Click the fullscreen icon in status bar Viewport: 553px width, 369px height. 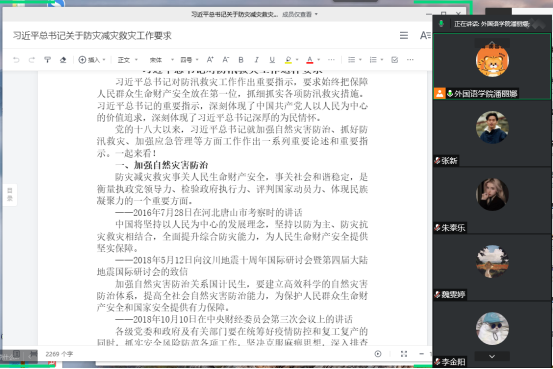tap(404, 354)
